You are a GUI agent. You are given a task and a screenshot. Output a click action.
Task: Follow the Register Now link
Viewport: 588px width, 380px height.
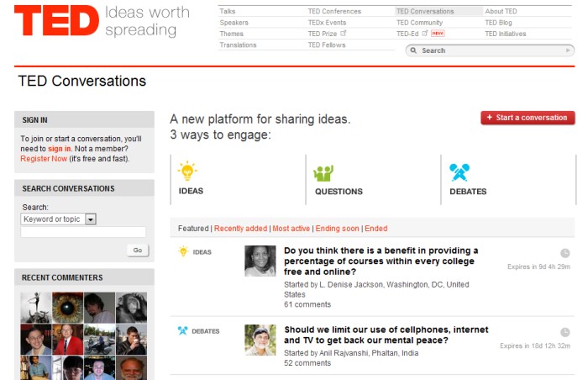[44, 159]
